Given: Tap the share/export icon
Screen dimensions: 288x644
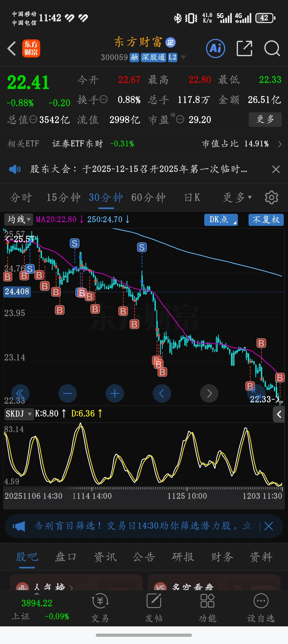Looking at the screenshot, I should [244, 49].
